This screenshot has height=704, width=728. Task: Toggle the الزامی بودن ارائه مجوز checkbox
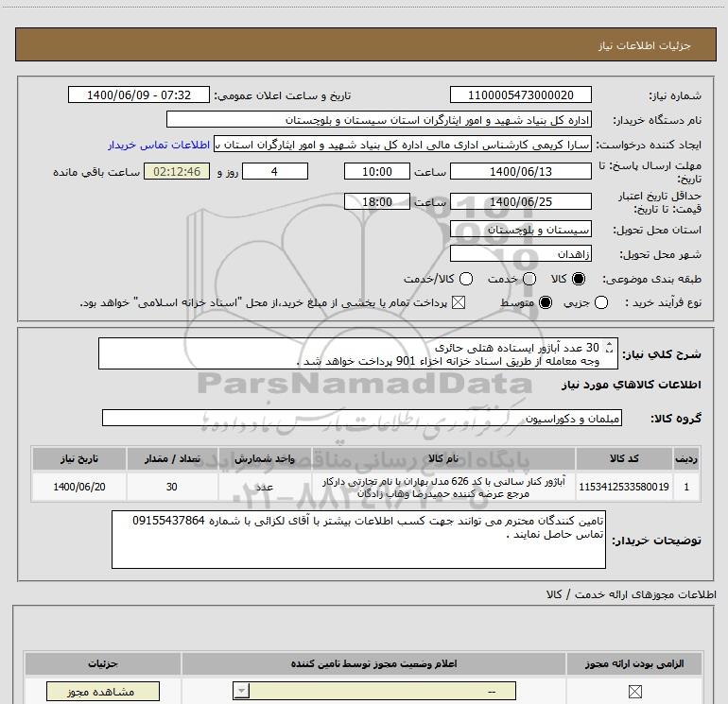[634, 692]
